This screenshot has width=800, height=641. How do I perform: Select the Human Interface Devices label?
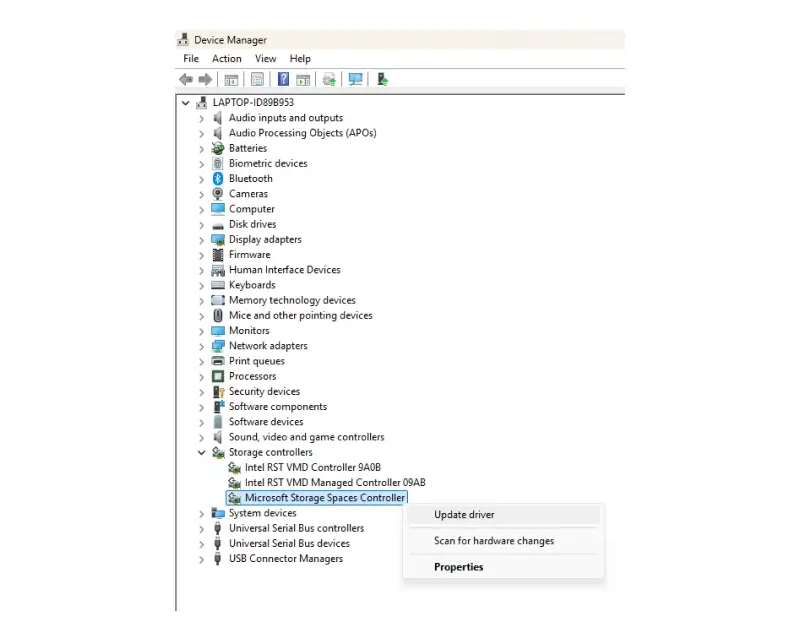[x=284, y=269]
